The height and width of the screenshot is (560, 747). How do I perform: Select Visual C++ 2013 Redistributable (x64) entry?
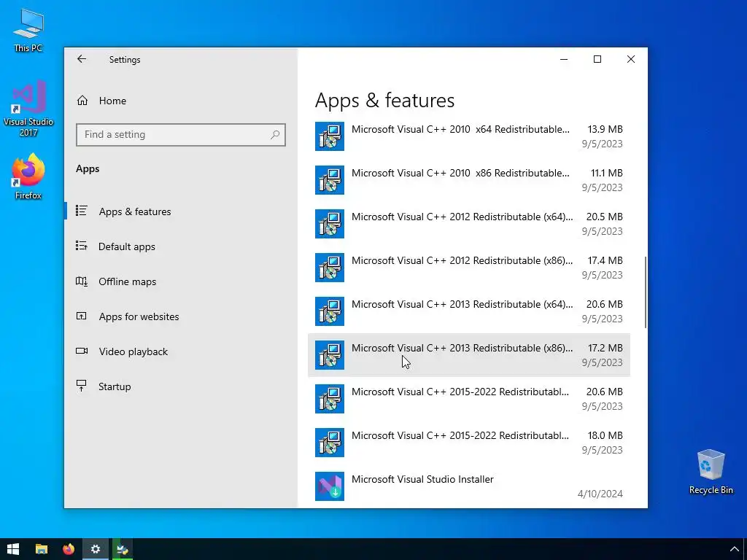[x=469, y=311]
